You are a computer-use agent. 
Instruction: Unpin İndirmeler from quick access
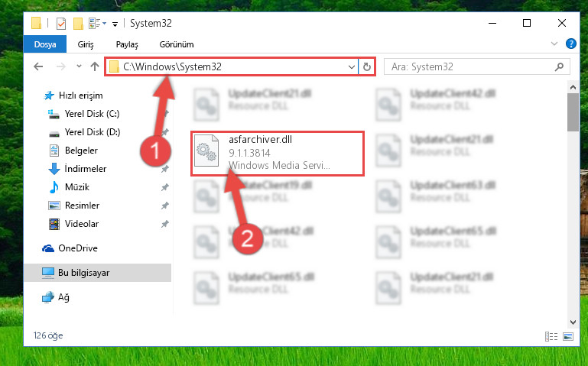[x=164, y=169]
